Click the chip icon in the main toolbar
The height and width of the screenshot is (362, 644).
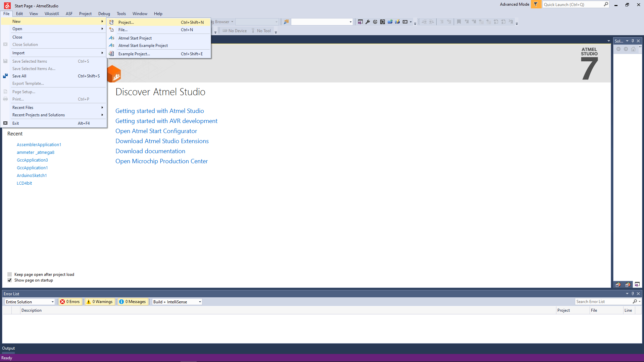click(x=383, y=22)
